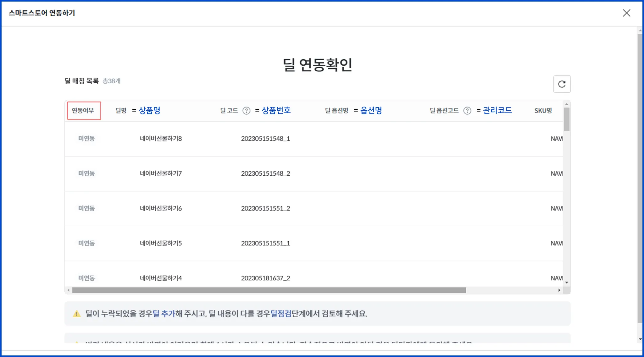The image size is (644, 357).
Task: Click table scroll right arrow
Action: [559, 290]
